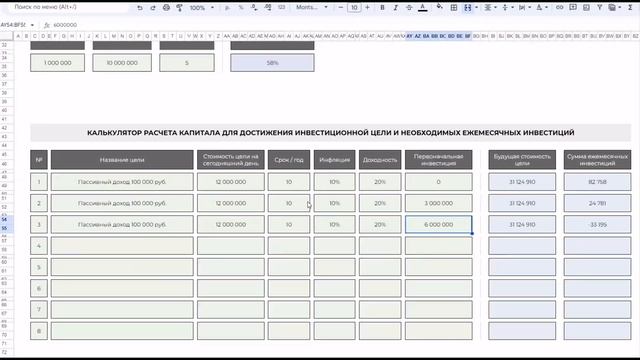
Task: Open the name box dropdown arrow
Action: (32, 25)
